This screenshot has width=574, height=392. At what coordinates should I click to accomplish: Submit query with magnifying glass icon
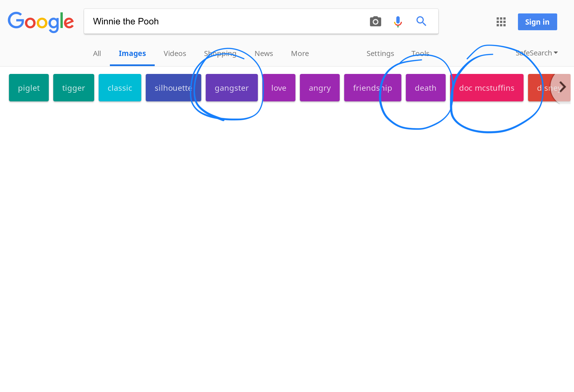click(421, 21)
